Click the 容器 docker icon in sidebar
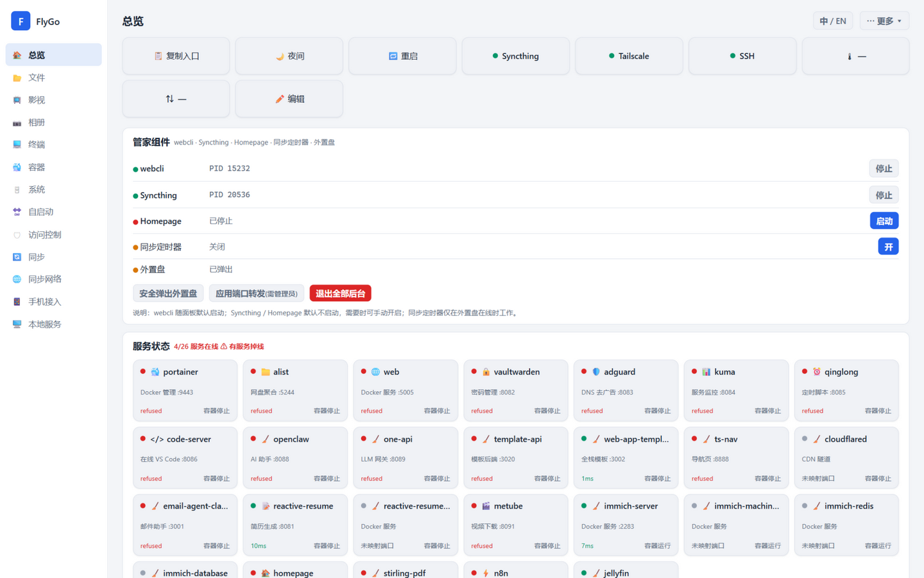The image size is (924, 578). point(17,168)
